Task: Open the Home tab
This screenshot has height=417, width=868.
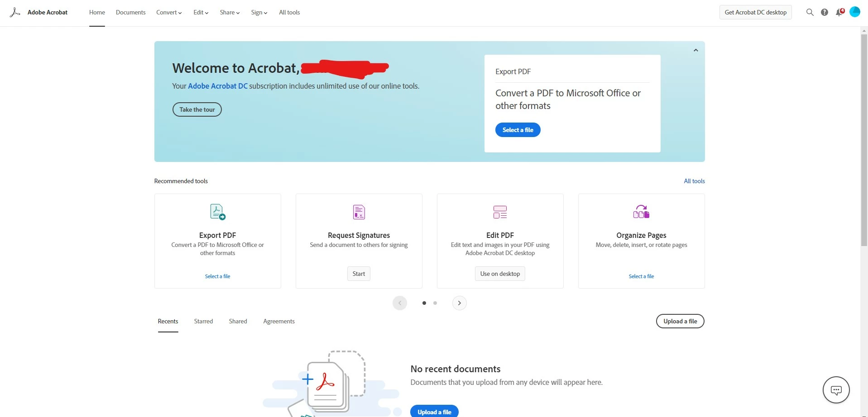Action: pos(97,12)
